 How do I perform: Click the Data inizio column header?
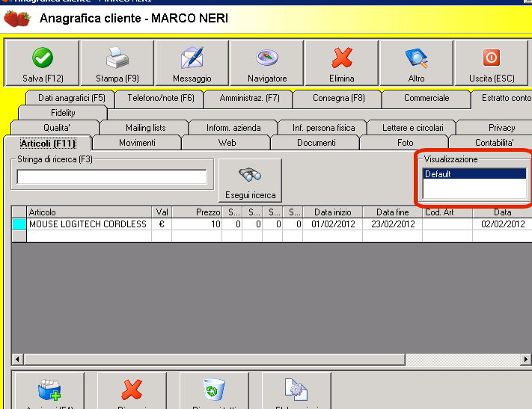pyautogui.click(x=332, y=212)
